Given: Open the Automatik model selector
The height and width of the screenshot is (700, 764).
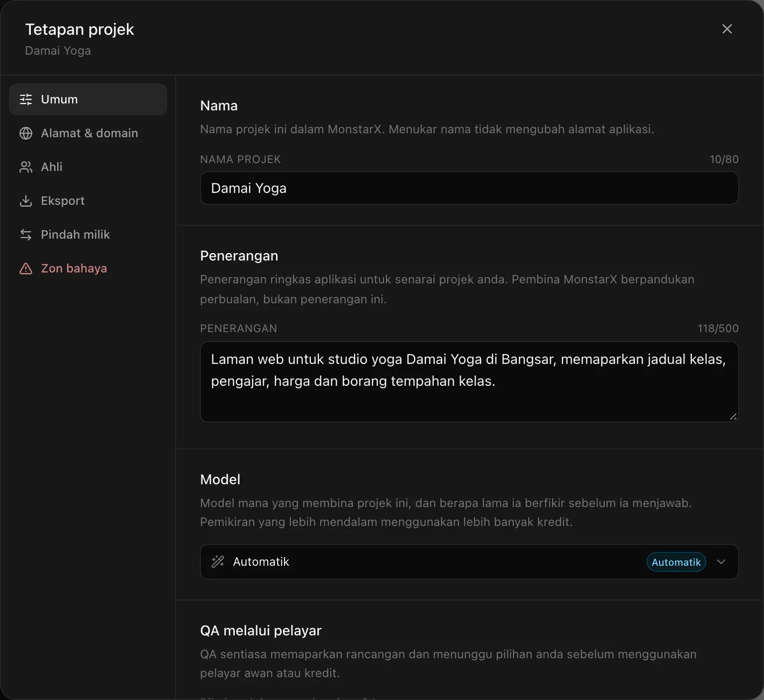Looking at the screenshot, I should pyautogui.click(x=469, y=562).
